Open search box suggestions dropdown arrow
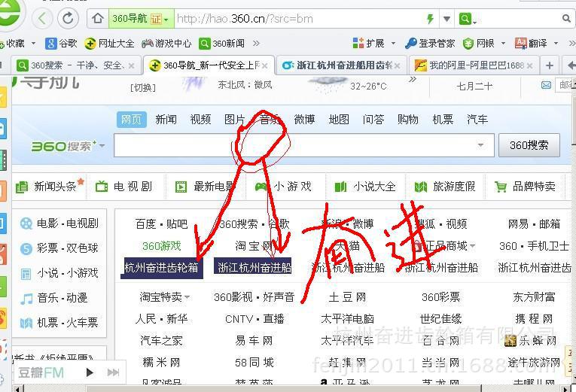The height and width of the screenshot is (392, 576). 480,145
